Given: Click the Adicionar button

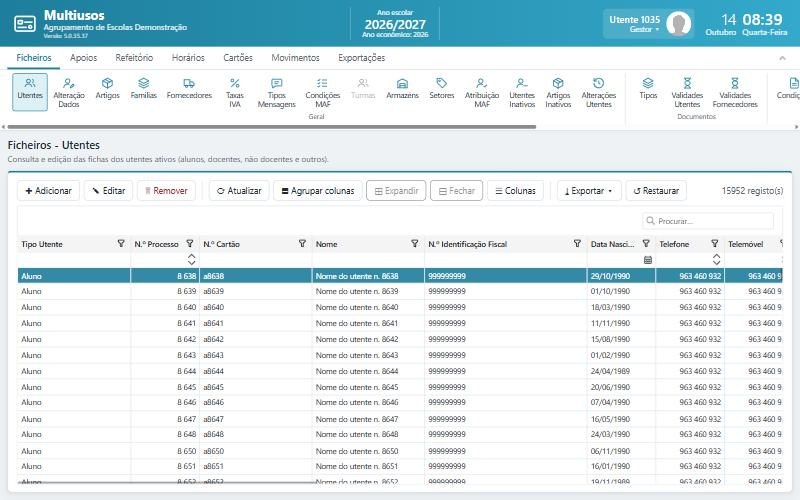Looking at the screenshot, I should pyautogui.click(x=48, y=191).
